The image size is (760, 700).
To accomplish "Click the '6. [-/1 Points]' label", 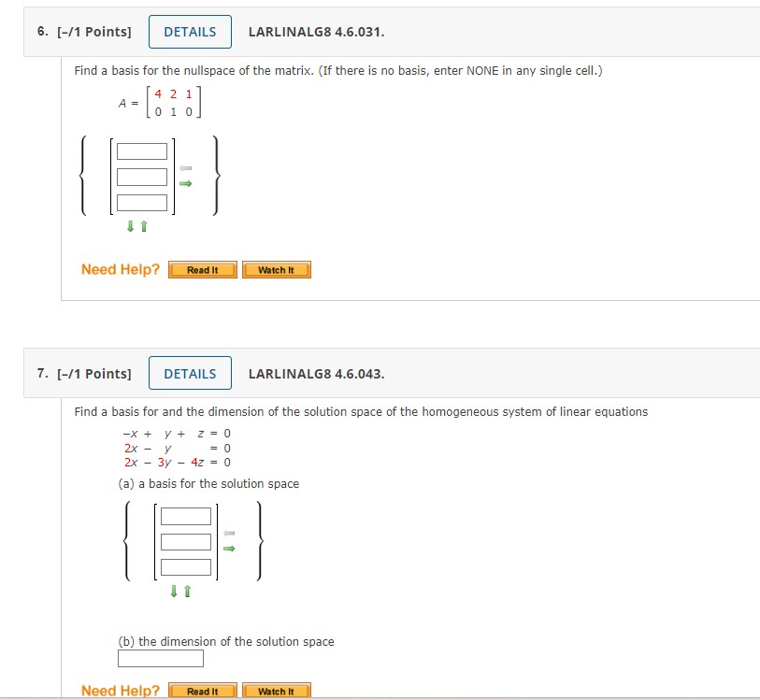I will (84, 32).
